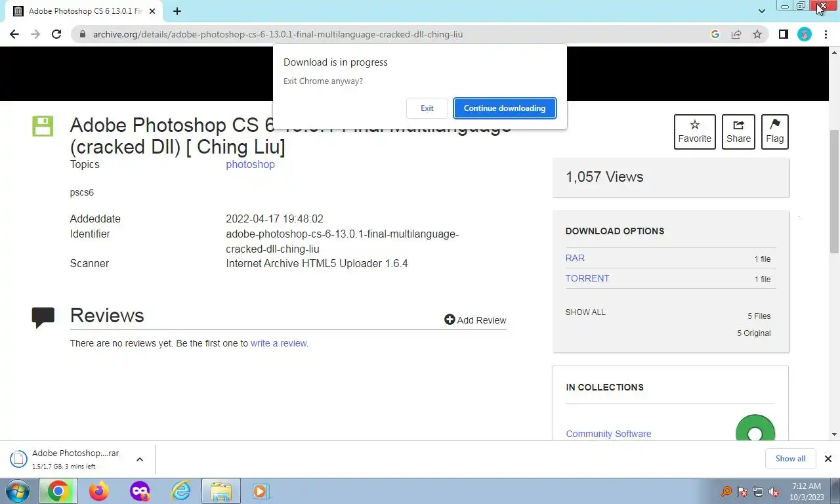The width and height of the screenshot is (840, 504).
Task: Click the share page icon in the address bar
Action: tap(736, 34)
